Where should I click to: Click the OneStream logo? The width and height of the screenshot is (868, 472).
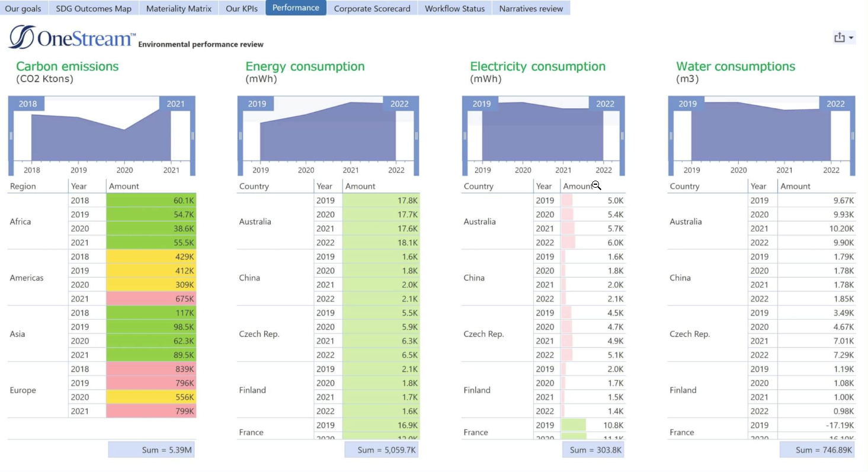point(72,37)
